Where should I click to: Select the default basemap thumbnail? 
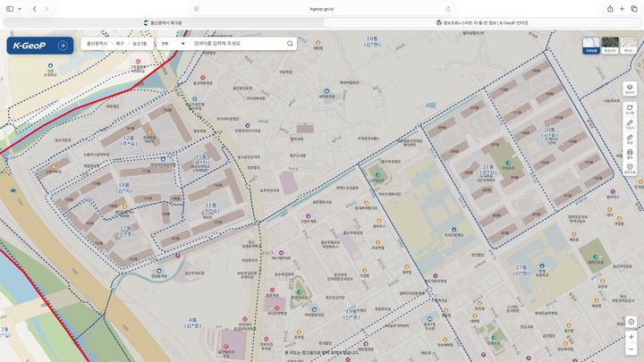591,46
